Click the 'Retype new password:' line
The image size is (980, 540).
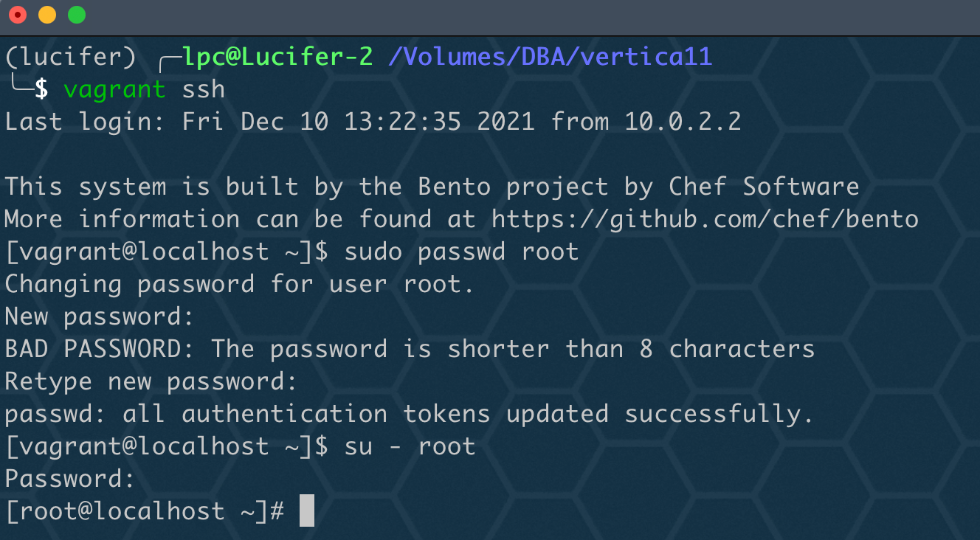pyautogui.click(x=151, y=381)
